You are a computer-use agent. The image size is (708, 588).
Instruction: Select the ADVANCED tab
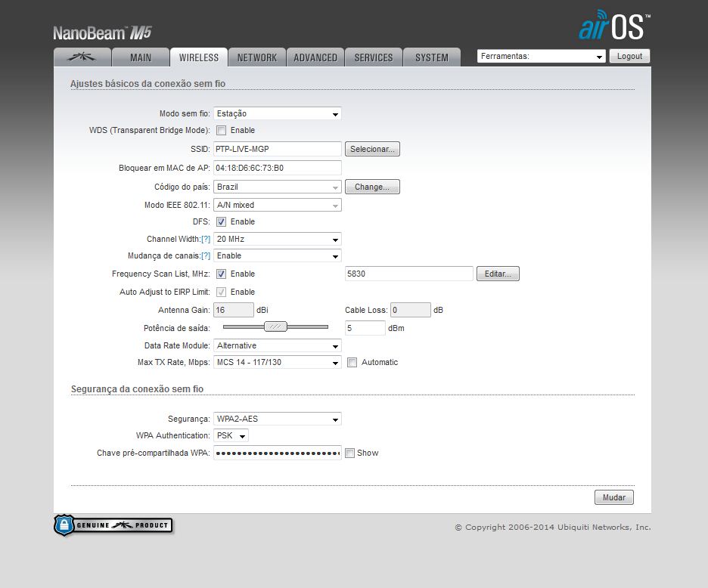[315, 57]
